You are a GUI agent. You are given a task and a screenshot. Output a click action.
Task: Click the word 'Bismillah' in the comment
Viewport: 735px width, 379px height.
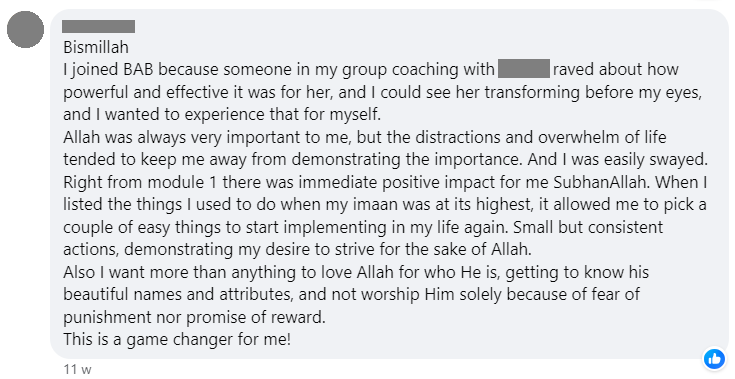pos(96,47)
